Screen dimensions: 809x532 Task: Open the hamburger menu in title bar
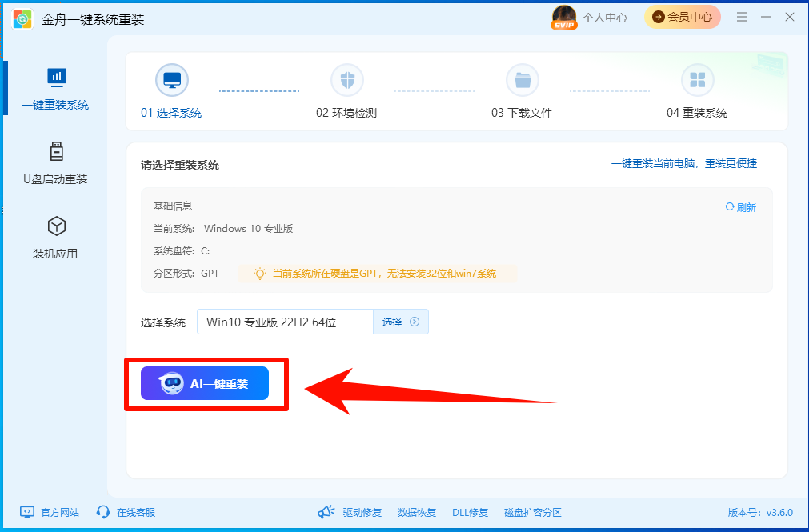(x=742, y=17)
